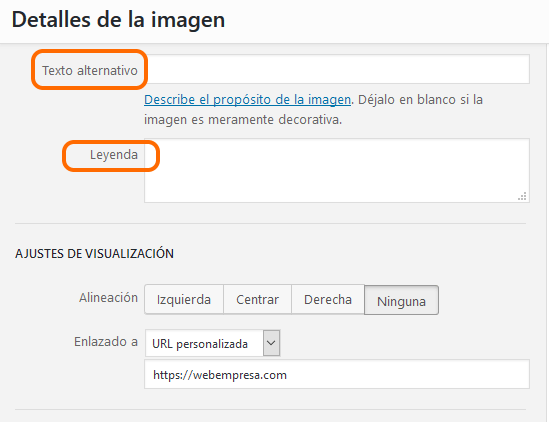Set alignment to Centrar
The height and width of the screenshot is (422, 549).
[257, 300]
